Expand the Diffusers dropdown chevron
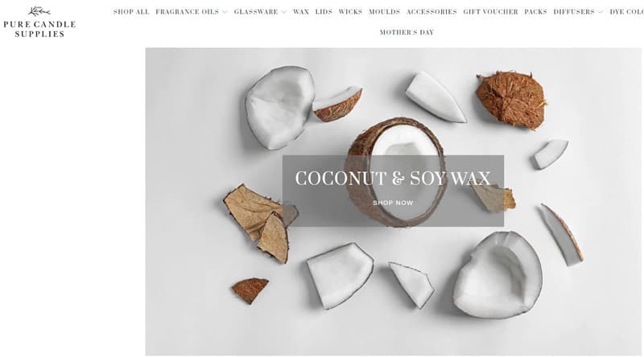The image size is (644, 357). (601, 12)
